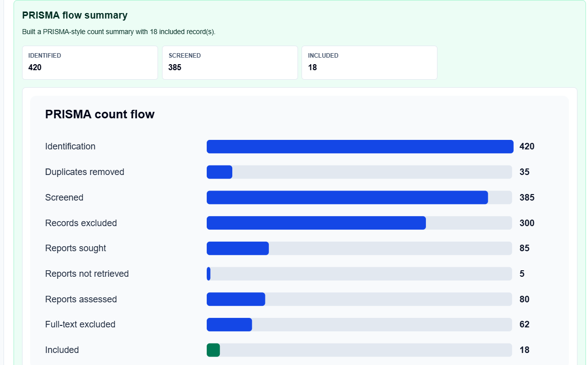Viewport: 588px width, 365px height.
Task: Click the Reports sought progress bar
Action: [x=359, y=249]
